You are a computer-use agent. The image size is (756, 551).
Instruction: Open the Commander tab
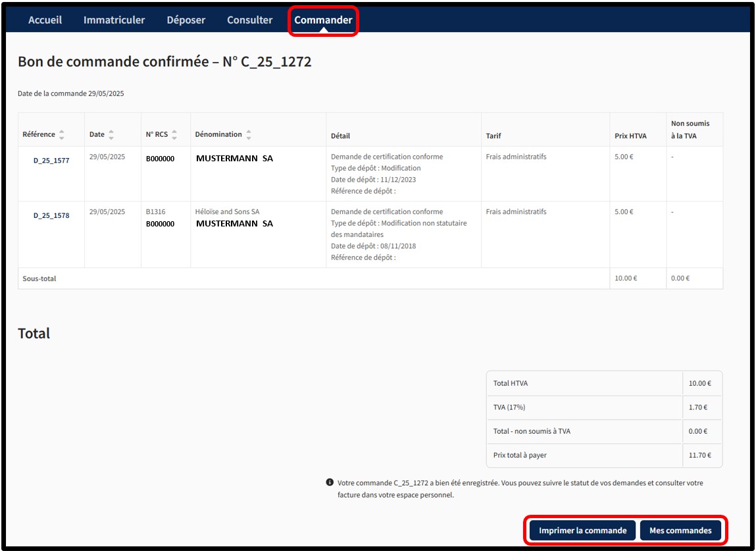pos(323,20)
